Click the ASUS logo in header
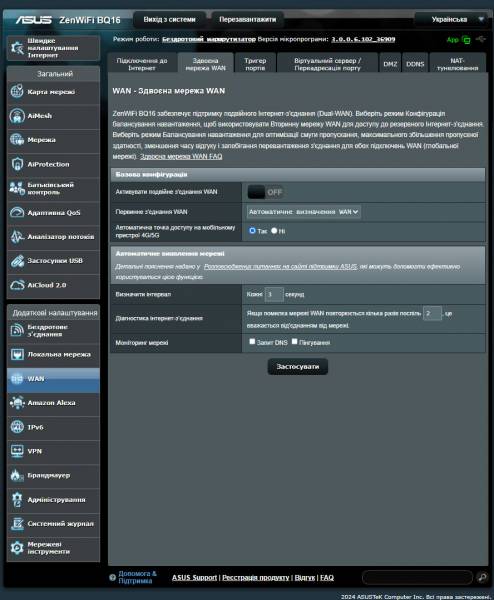494x600 pixels. pyautogui.click(x=34, y=20)
